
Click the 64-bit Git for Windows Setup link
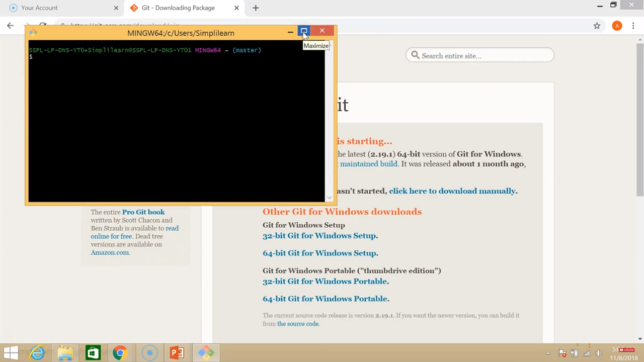(x=319, y=253)
